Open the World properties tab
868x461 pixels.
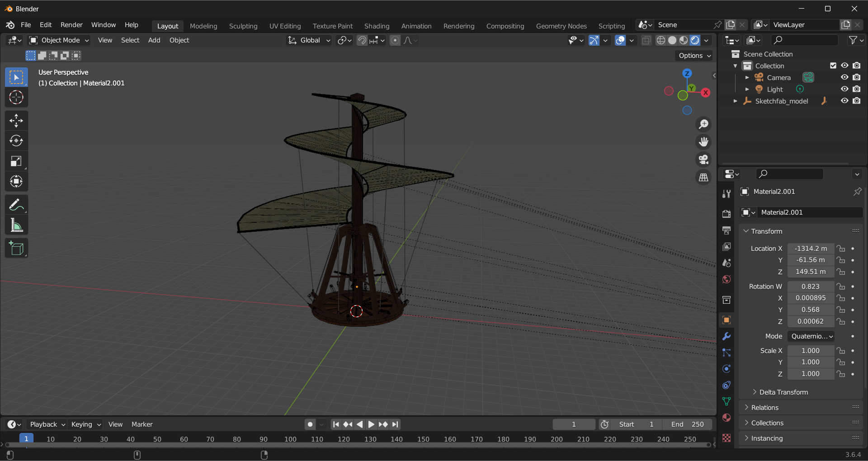(726, 279)
